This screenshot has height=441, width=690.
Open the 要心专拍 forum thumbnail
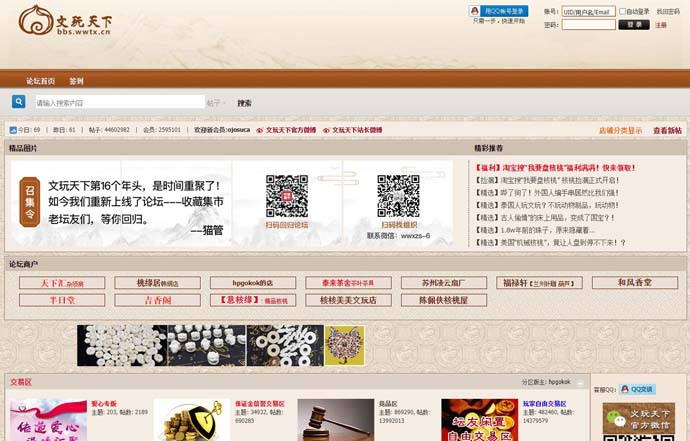tap(48, 420)
